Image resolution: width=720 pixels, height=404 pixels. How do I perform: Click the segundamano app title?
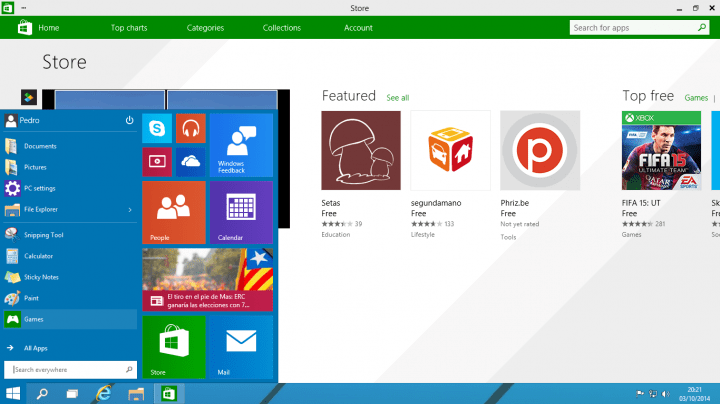(x=436, y=203)
